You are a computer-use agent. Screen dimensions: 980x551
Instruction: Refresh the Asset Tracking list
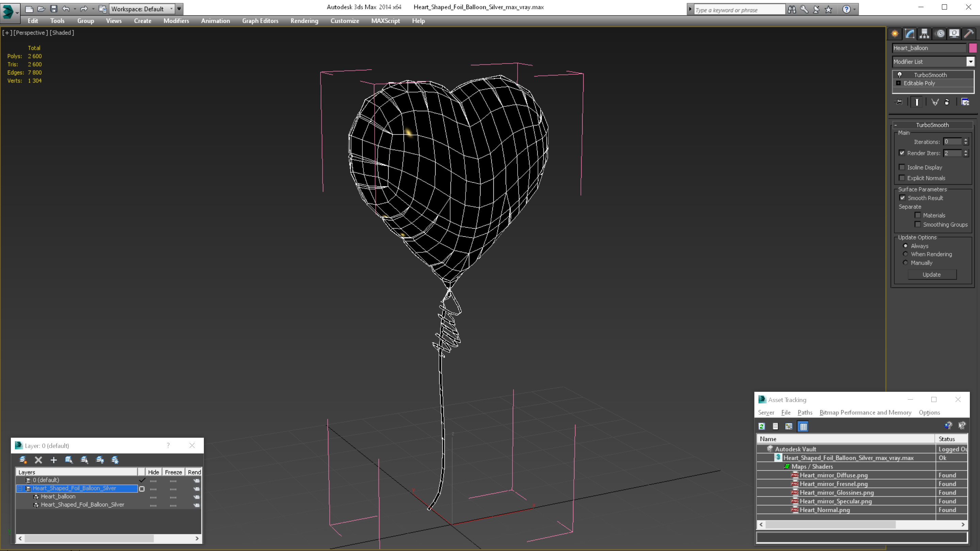coord(762,426)
